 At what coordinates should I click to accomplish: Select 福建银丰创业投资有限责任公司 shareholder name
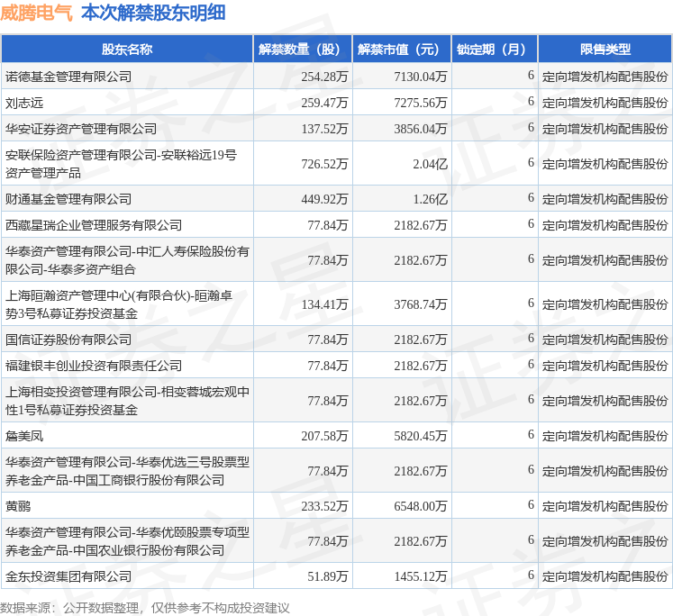coord(94,367)
